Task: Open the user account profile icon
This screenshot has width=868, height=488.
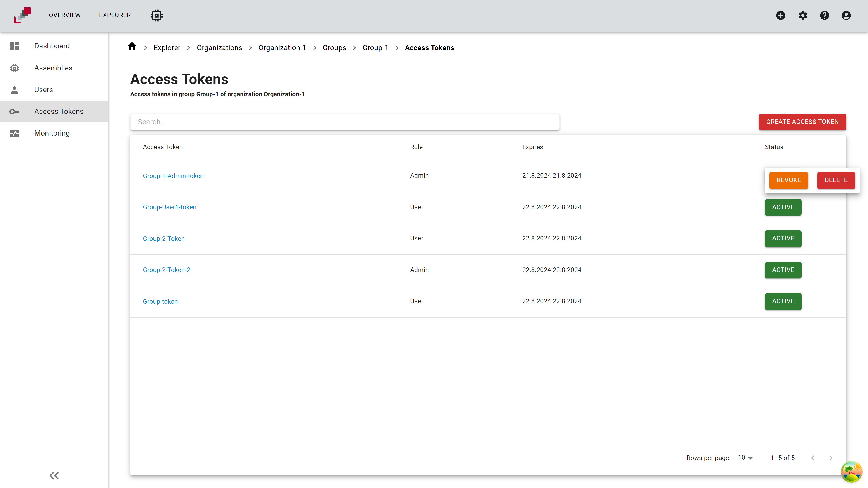Action: (846, 15)
